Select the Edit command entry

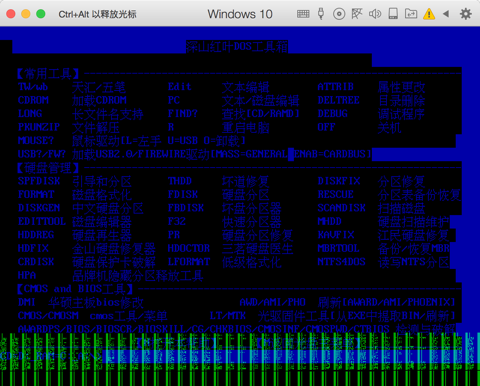pos(180,87)
